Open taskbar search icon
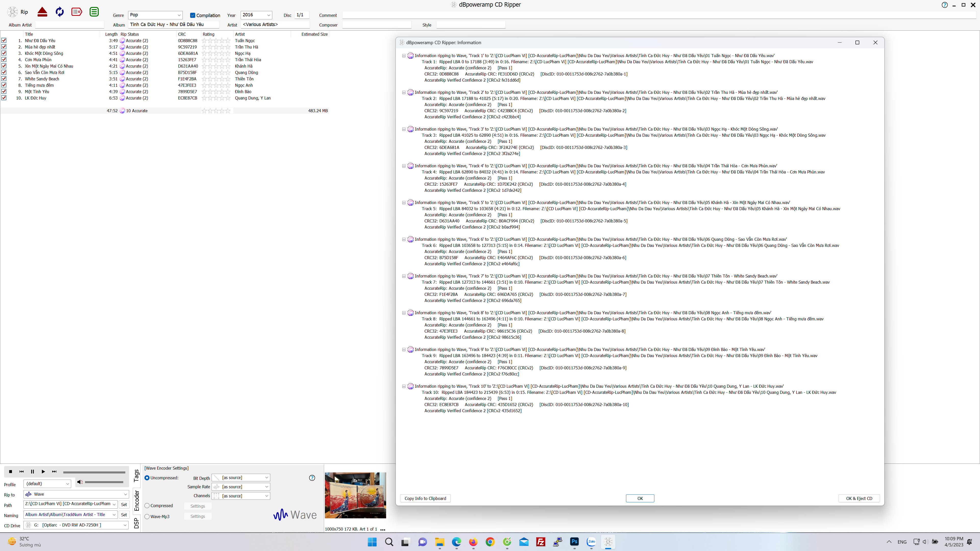This screenshot has height=551, width=980. coord(389,542)
